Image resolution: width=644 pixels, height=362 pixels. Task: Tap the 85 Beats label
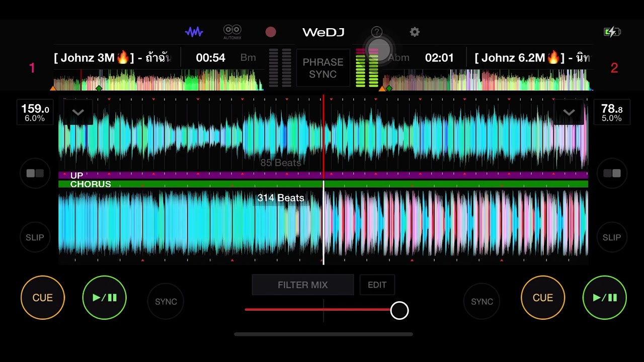tap(281, 163)
